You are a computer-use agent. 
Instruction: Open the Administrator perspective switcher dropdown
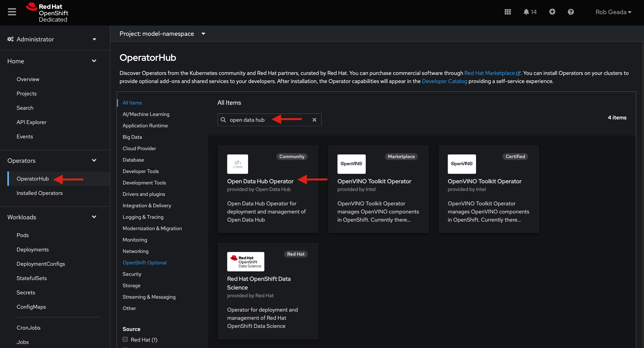click(52, 39)
